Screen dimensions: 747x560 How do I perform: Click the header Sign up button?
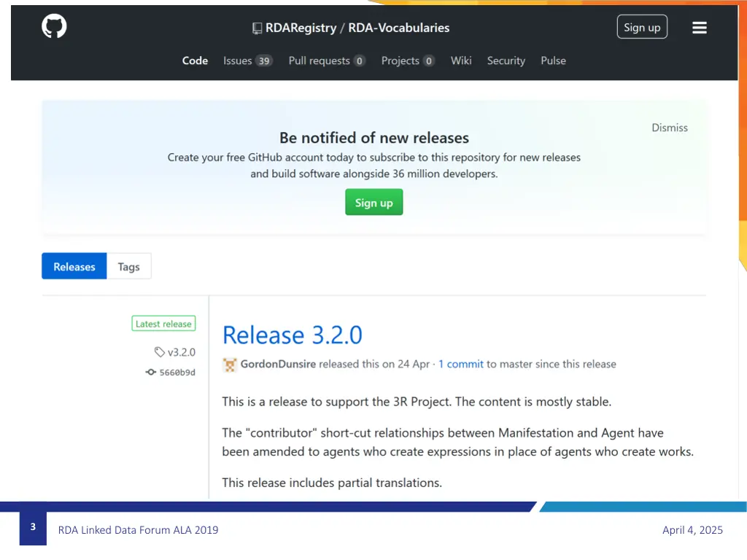[x=642, y=27]
